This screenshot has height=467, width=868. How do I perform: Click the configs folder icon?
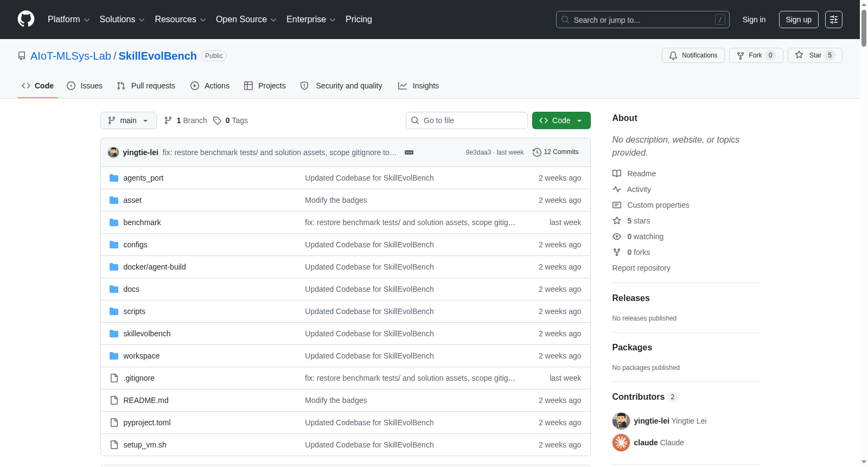(x=114, y=245)
